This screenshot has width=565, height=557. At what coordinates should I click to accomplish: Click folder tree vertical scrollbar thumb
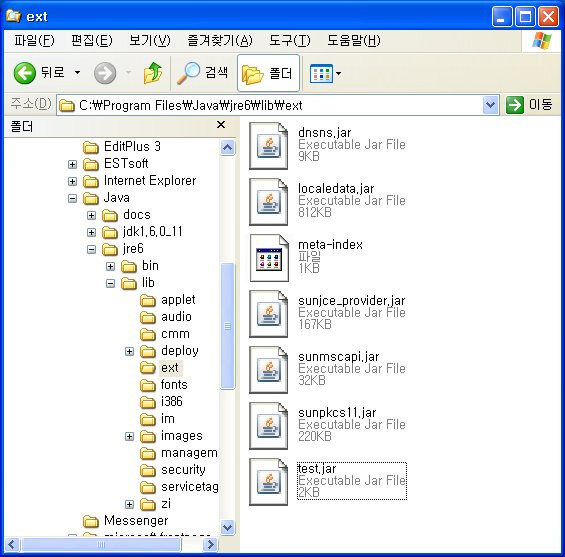tap(227, 326)
